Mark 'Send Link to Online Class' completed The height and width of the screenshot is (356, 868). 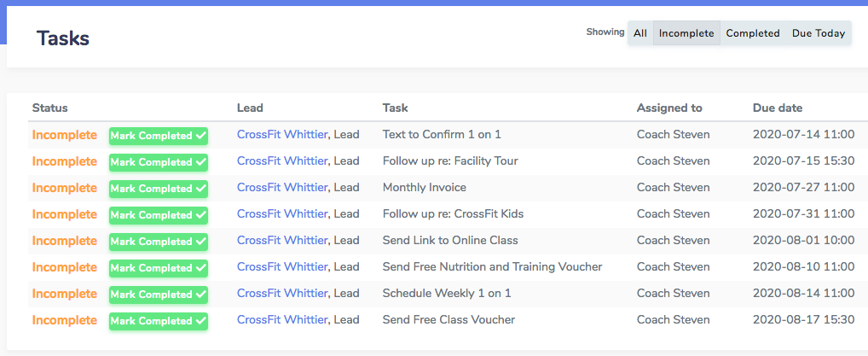(x=159, y=242)
